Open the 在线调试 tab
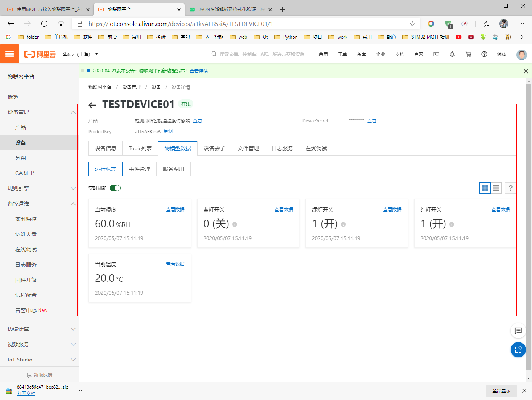The height and width of the screenshot is (400, 532). click(x=316, y=148)
